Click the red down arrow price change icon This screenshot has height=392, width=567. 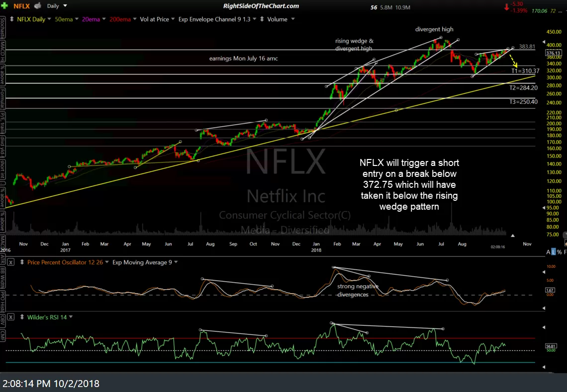(x=507, y=7)
